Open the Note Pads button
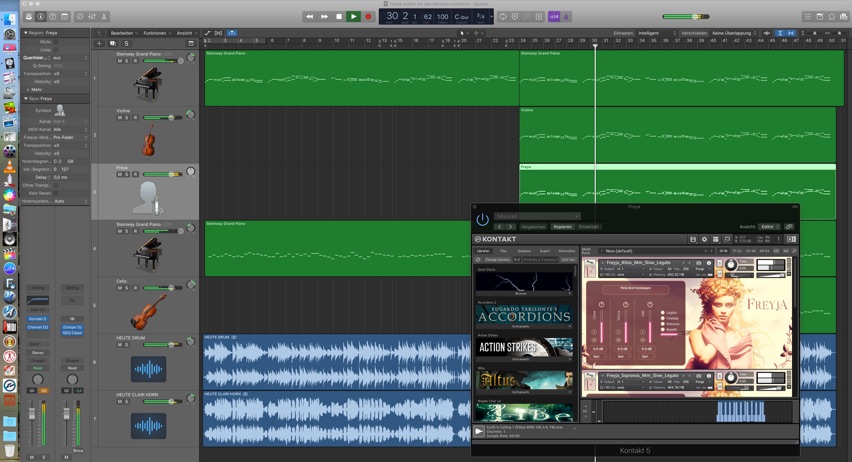This screenshot has height=462, width=852. point(819,17)
